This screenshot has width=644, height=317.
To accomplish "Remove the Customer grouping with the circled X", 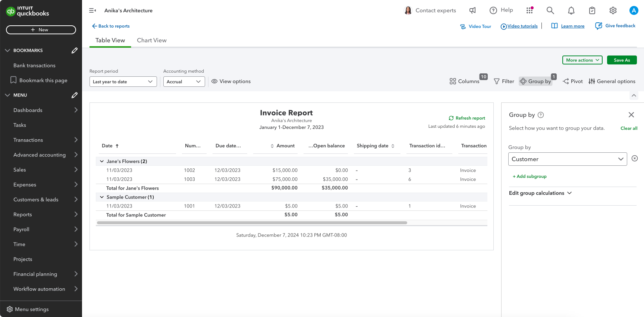I will pos(634,159).
